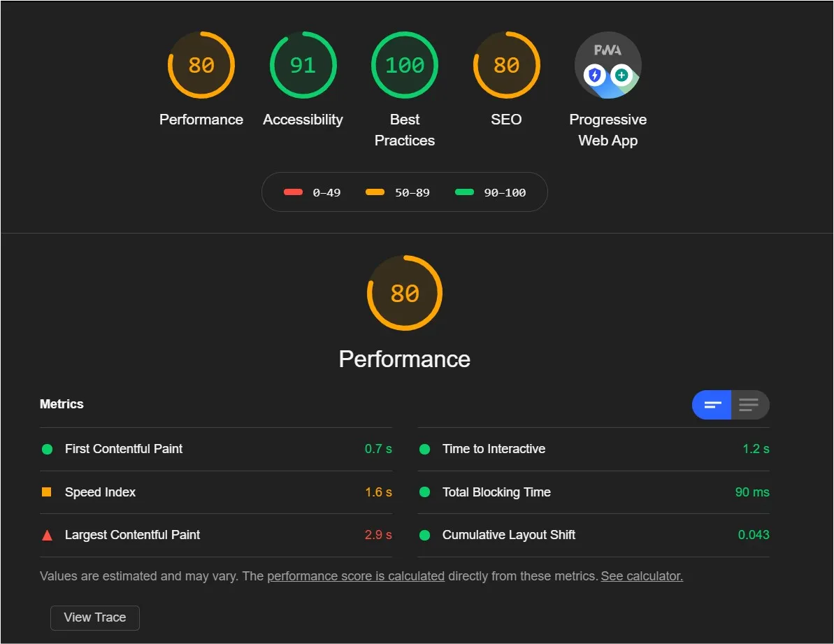Click the Performance score gauge in the summary row
The width and height of the screenshot is (834, 644).
coord(201,65)
